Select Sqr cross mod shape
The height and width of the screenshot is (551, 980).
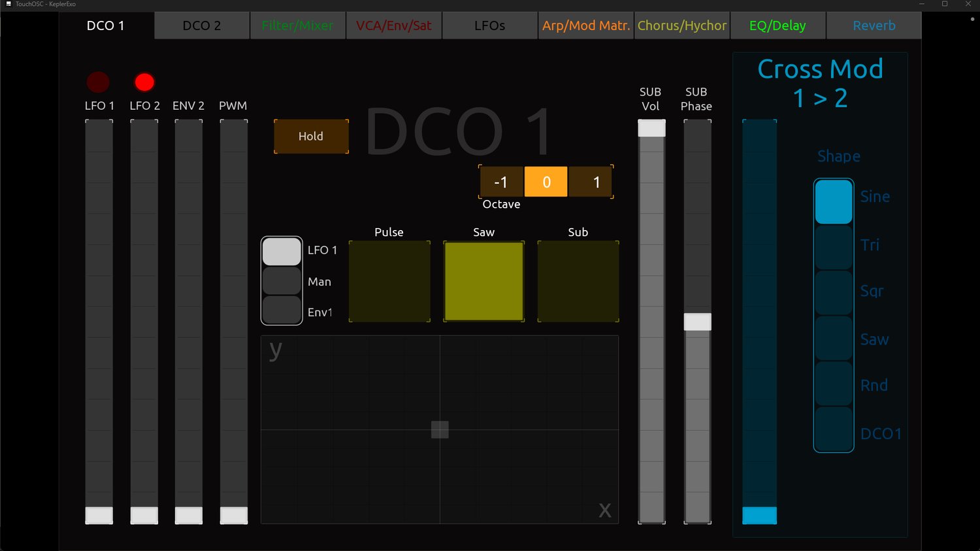click(x=834, y=293)
